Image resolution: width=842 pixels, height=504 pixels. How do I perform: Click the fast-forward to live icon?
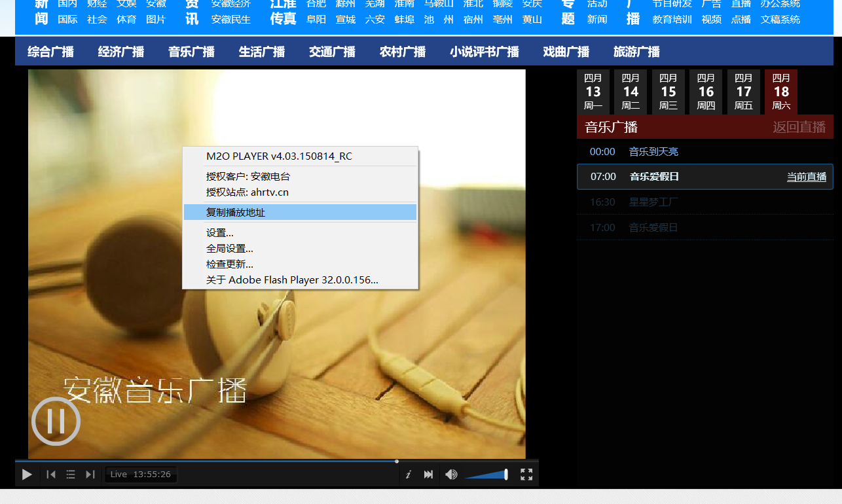428,475
